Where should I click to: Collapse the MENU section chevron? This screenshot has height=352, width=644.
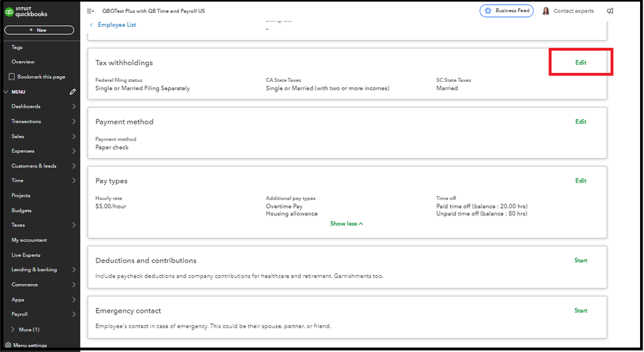pos(6,92)
